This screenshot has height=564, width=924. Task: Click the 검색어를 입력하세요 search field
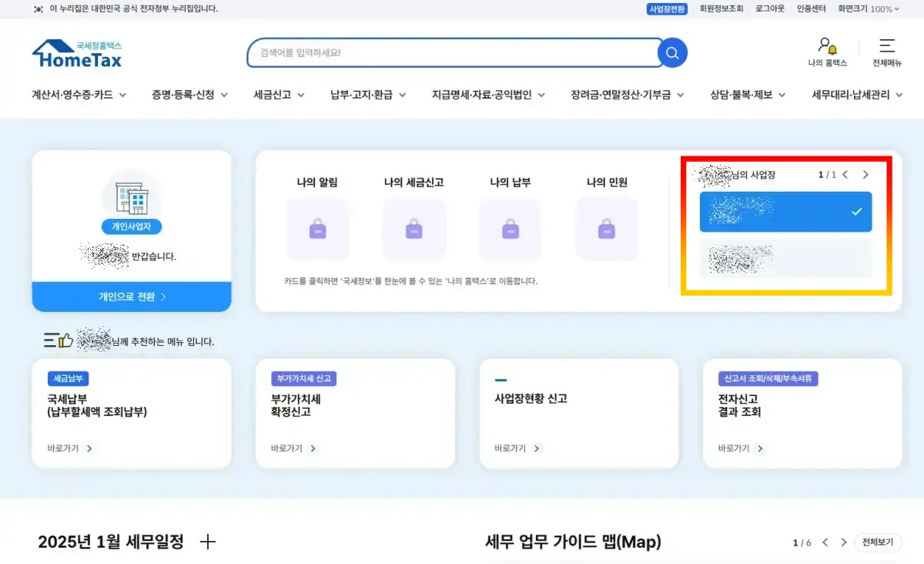point(454,52)
